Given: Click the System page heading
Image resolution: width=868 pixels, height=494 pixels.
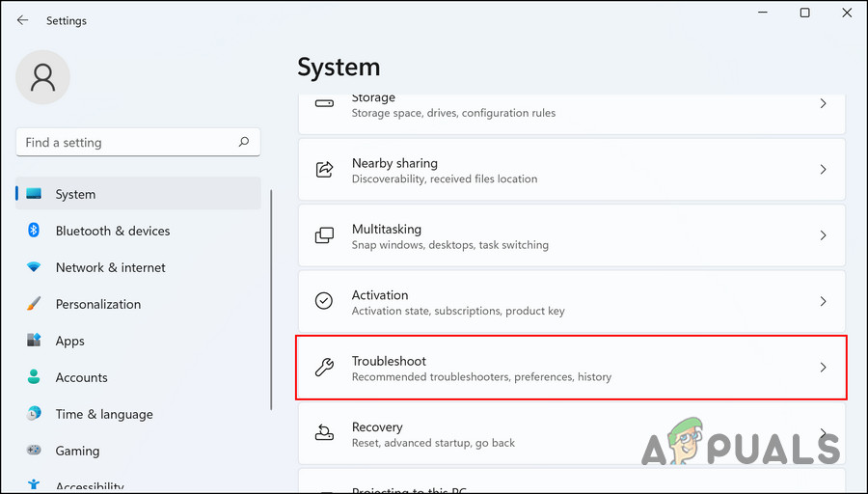Looking at the screenshot, I should pos(339,67).
